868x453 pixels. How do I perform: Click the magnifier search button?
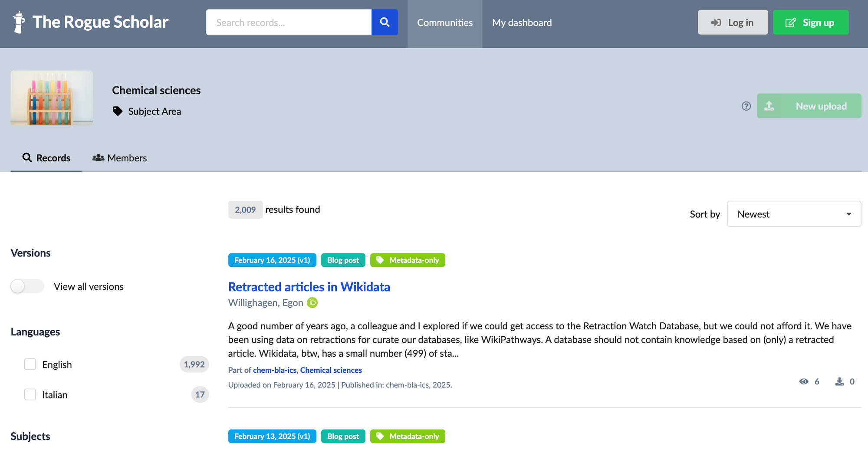(385, 22)
